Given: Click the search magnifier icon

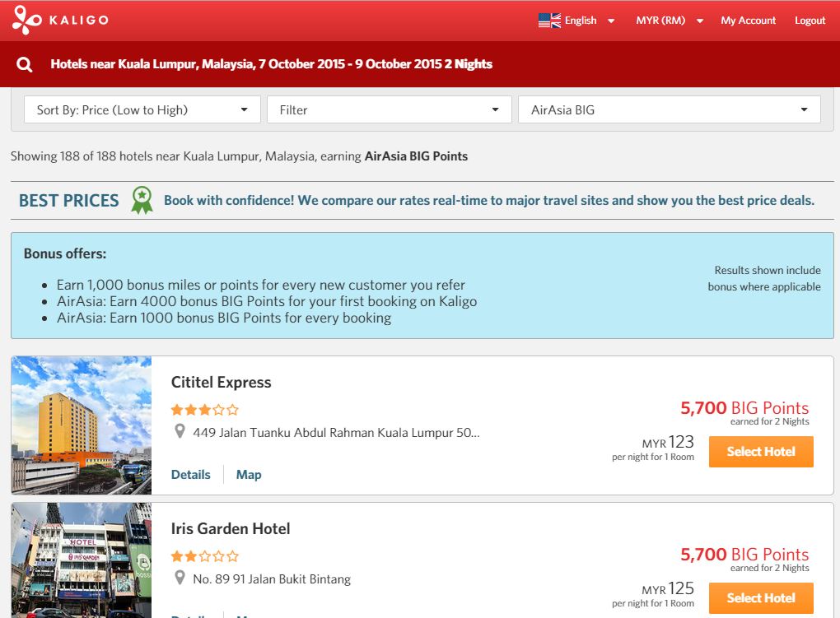Looking at the screenshot, I should coord(23,63).
